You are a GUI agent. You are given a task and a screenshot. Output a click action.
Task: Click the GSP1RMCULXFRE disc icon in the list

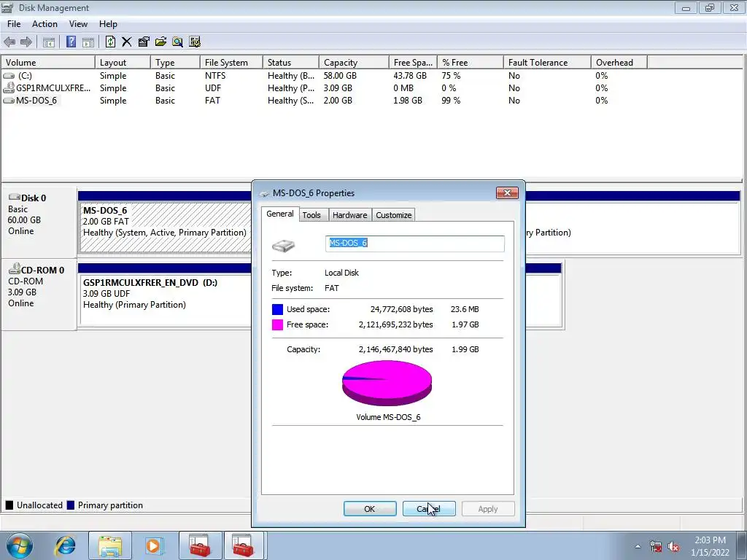[x=9, y=87]
